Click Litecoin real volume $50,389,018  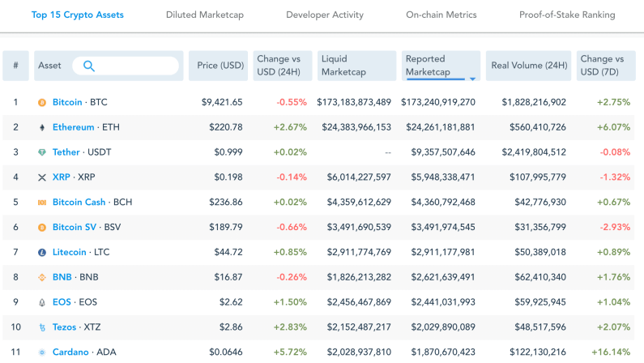coord(540,252)
